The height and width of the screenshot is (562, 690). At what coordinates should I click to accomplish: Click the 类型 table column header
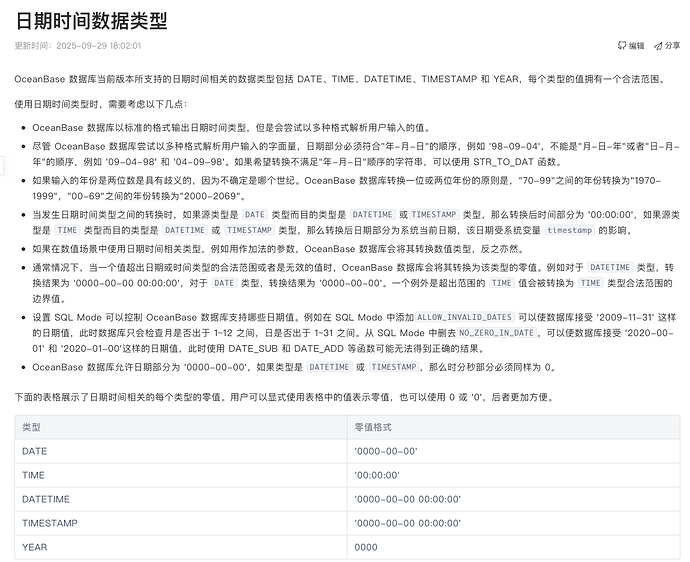point(32,426)
